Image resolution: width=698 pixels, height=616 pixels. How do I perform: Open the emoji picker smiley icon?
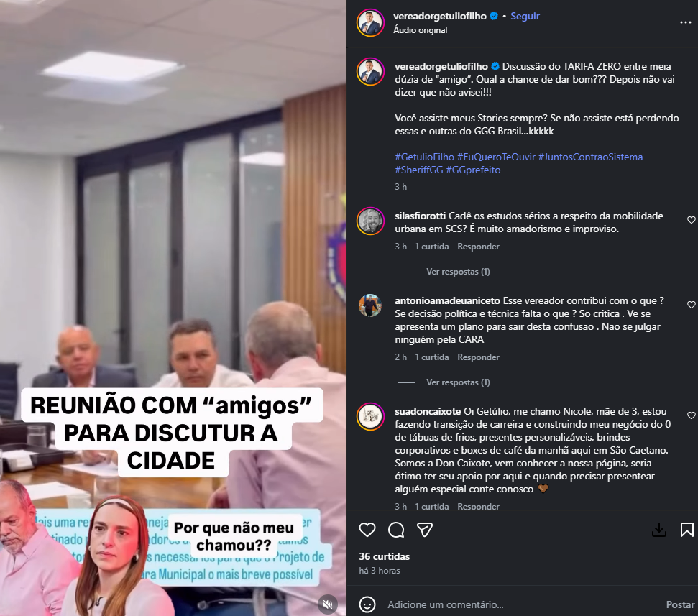tap(367, 604)
